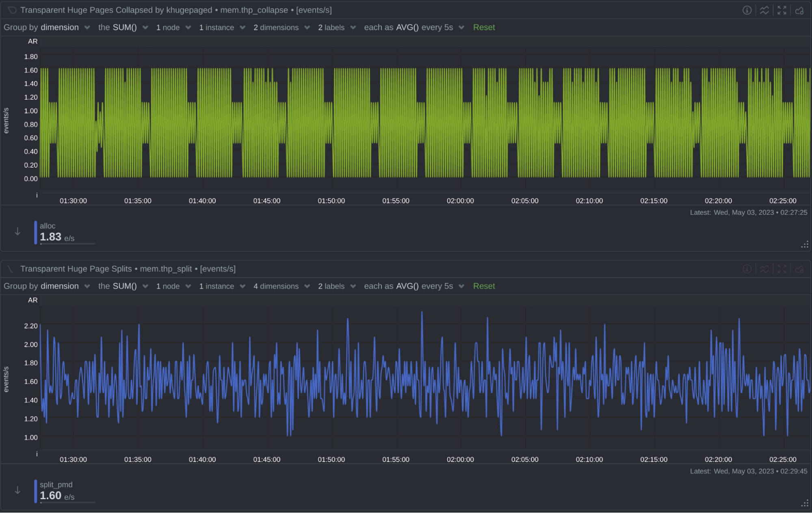Click alloc blue color bar
Viewport: 812px width, 513px height.
pos(36,232)
